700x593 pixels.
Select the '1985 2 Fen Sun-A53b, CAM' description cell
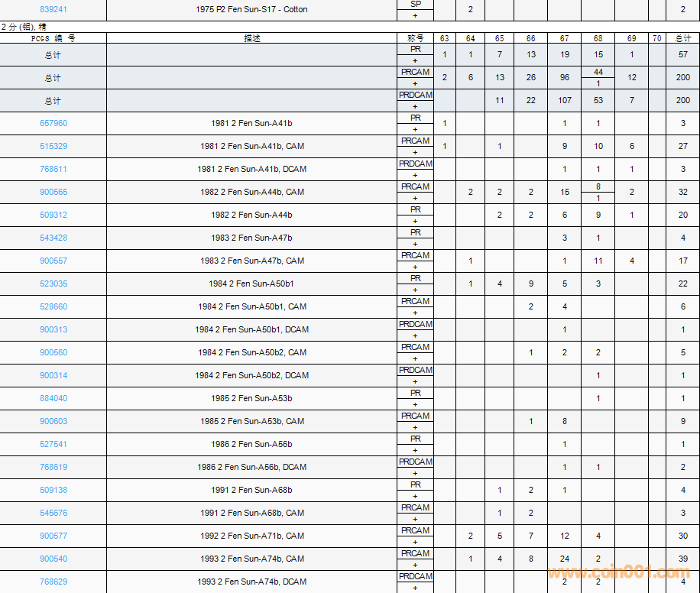[x=251, y=421]
